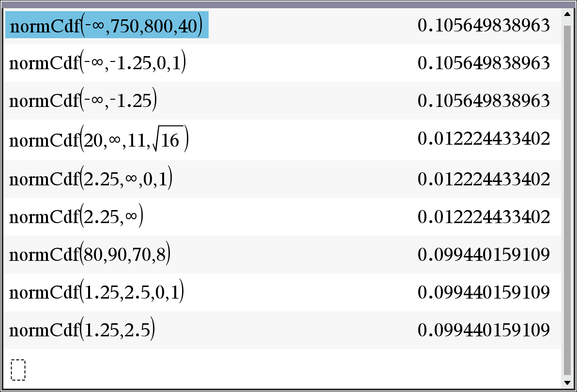Click the scroll up arrow
The height and width of the screenshot is (392, 577).
pos(567,15)
